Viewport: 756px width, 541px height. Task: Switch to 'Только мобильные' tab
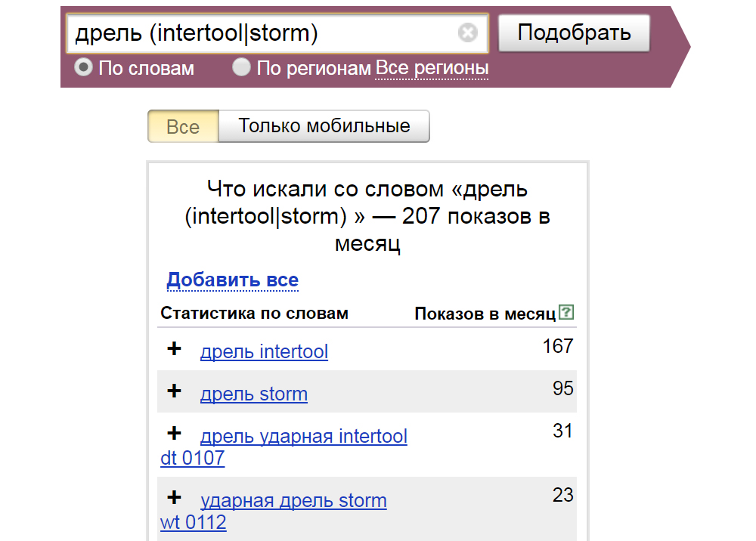(324, 126)
